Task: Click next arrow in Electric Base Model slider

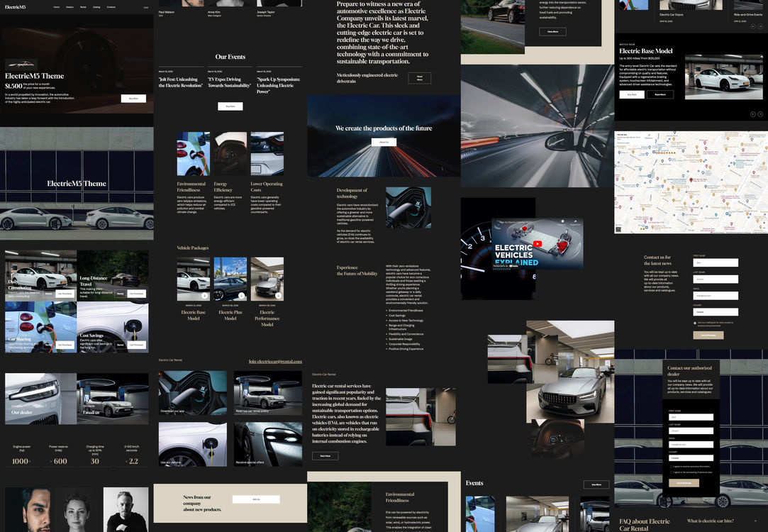Action: coord(760,113)
